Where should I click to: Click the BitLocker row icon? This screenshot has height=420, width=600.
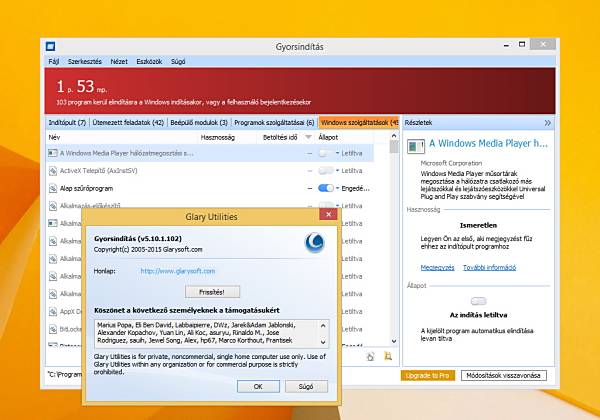pyautogui.click(x=53, y=329)
